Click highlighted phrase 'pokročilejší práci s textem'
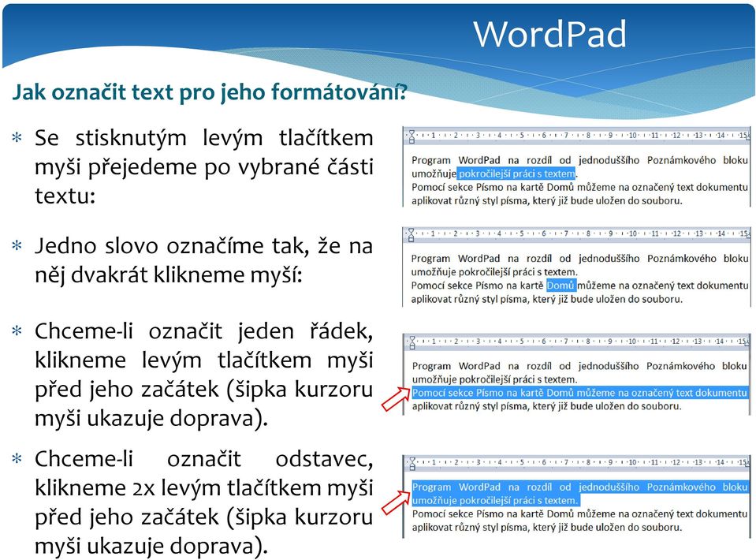Image resolution: width=756 pixels, height=560 pixels. (x=516, y=174)
